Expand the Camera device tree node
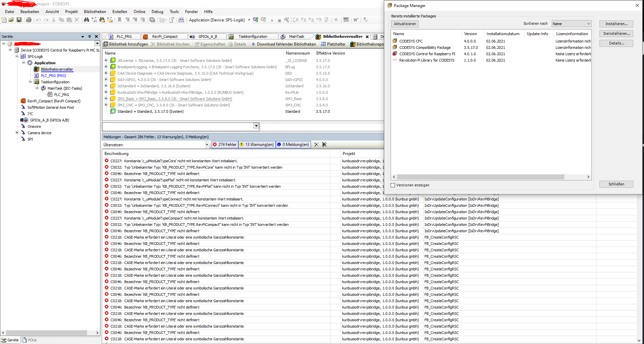The image size is (644, 344). (x=17, y=133)
